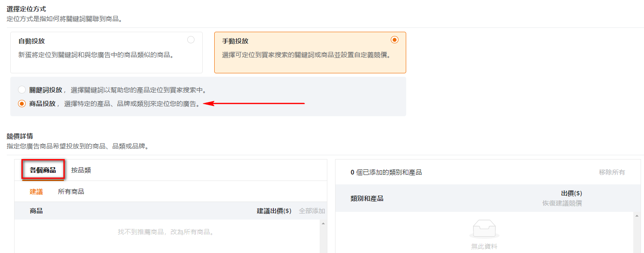Image resolution: width=644 pixels, height=253 pixels.
Task: Click 移除所有 to remove everything
Action: point(612,172)
